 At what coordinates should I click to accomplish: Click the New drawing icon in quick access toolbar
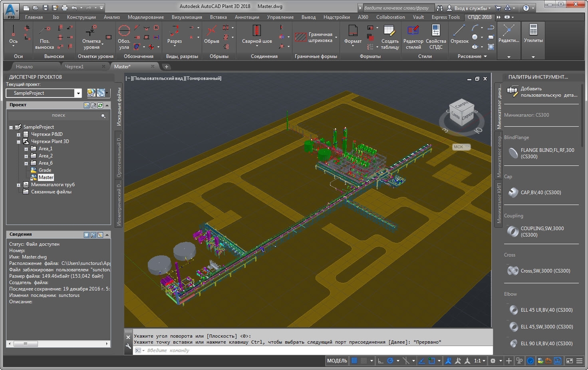pyautogui.click(x=26, y=8)
